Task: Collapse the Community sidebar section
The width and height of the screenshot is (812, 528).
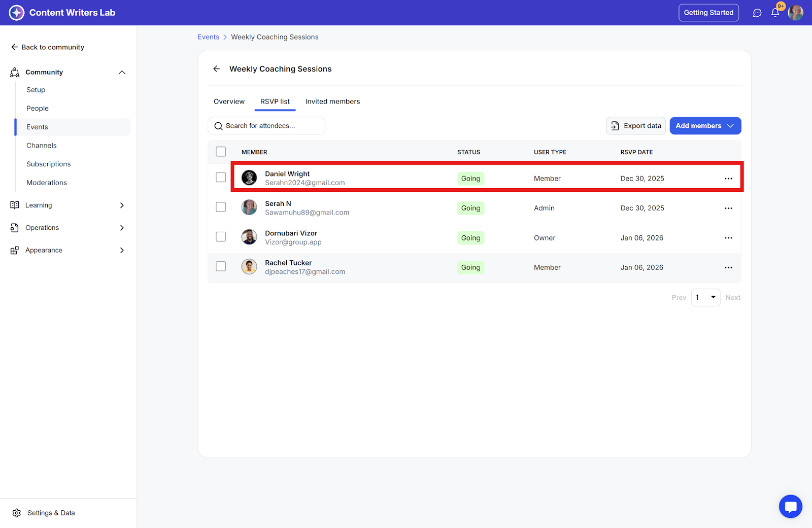Action: 122,73
